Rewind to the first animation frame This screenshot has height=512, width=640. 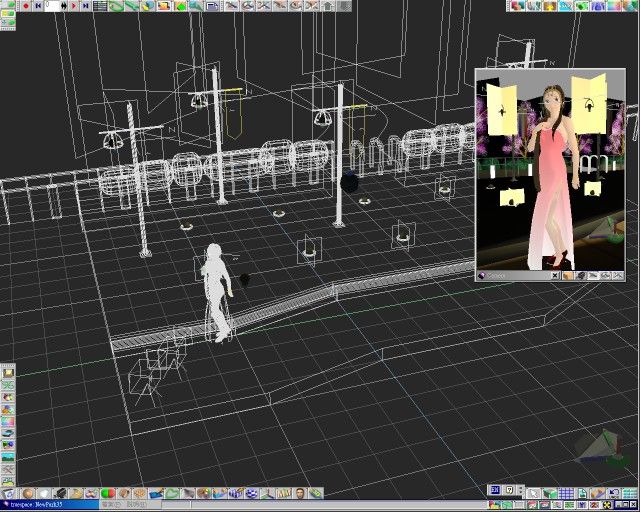[x=37, y=6]
